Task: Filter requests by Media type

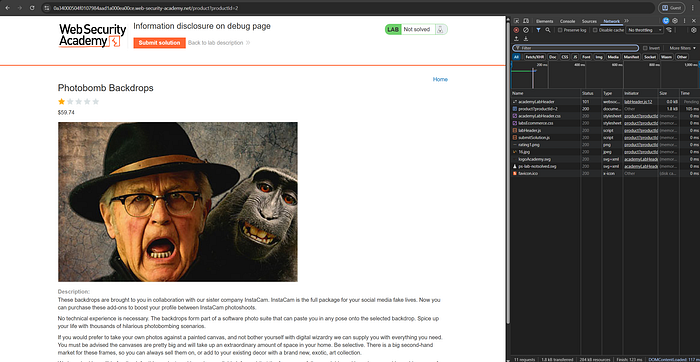Action: pyautogui.click(x=613, y=57)
